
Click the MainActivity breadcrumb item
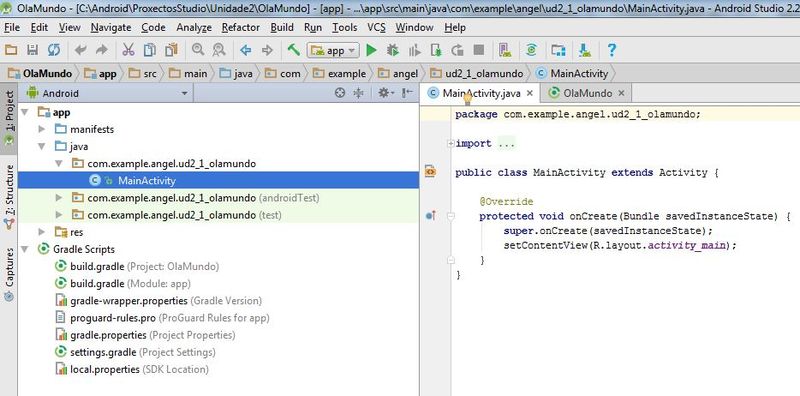[572, 73]
